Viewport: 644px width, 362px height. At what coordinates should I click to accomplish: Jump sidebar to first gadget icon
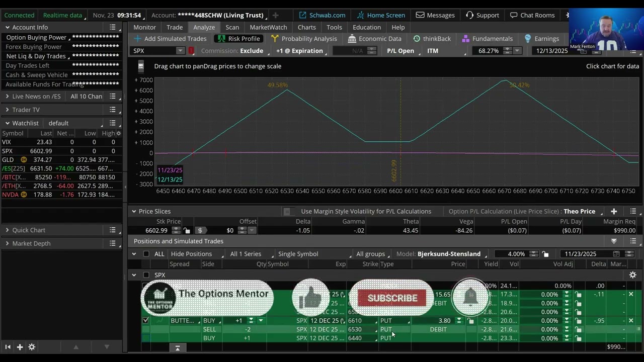coord(8,347)
